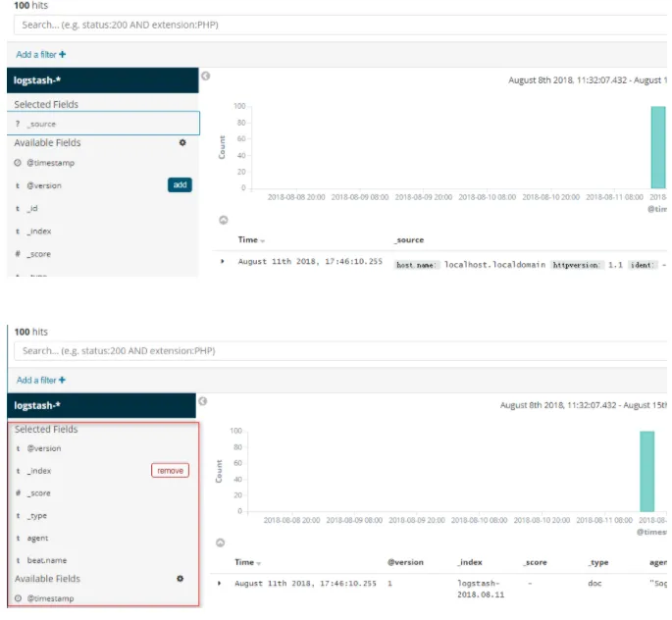Viewport: 672px width, 620px height.
Task: Open lower Available Fields gear settings
Action: click(180, 579)
